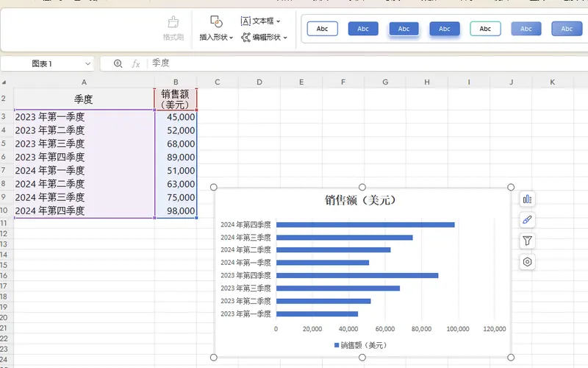
Task: Click the zoom magnifier icon in formula bar
Action: point(118,64)
